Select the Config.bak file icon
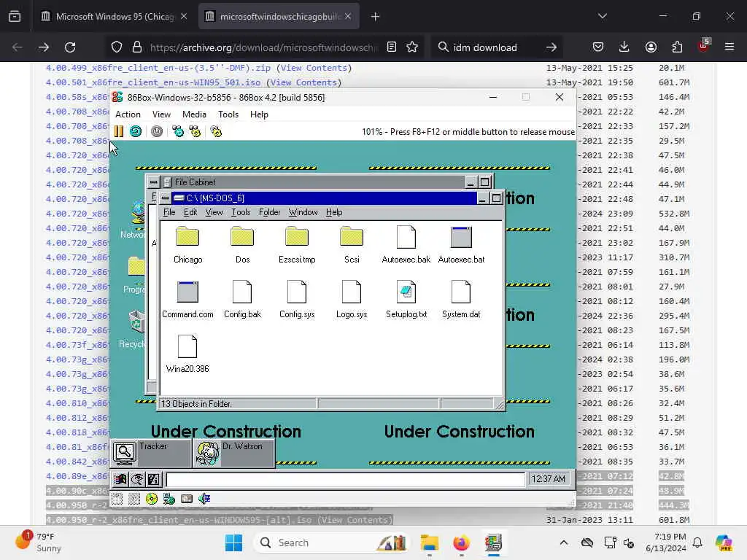 (x=242, y=292)
